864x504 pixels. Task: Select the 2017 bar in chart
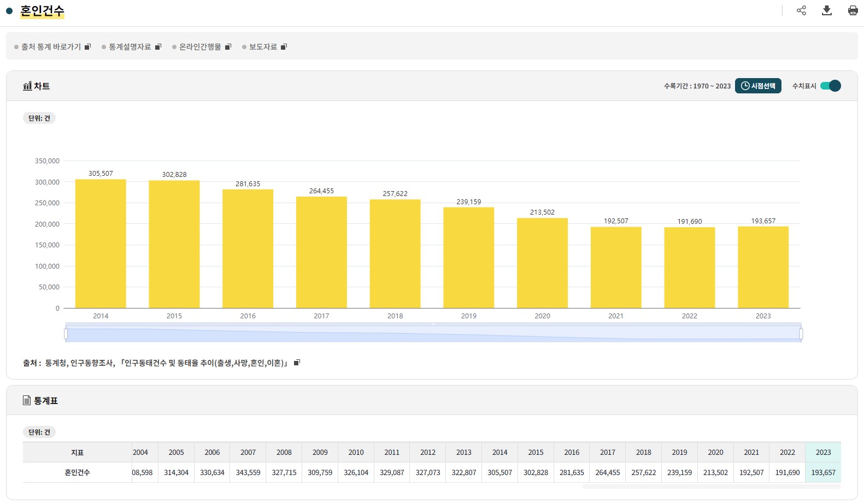[321, 252]
